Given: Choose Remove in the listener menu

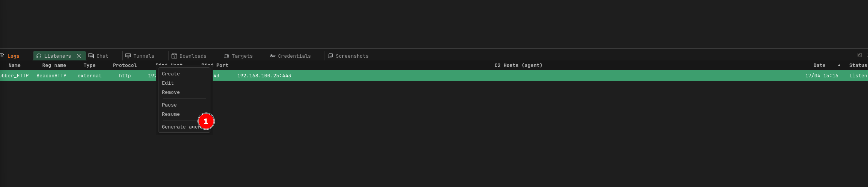Looking at the screenshot, I should 171,92.
